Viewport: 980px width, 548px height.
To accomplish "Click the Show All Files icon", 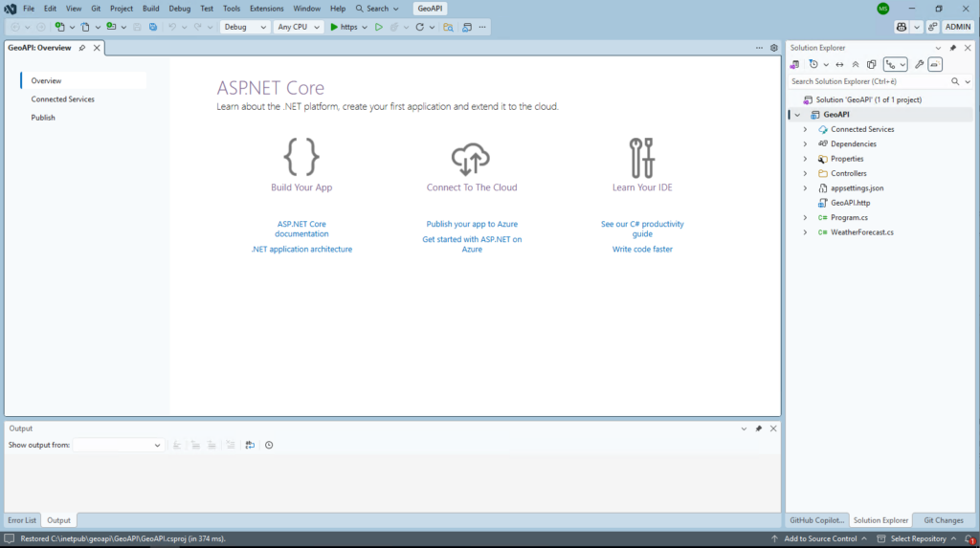I will [x=871, y=65].
